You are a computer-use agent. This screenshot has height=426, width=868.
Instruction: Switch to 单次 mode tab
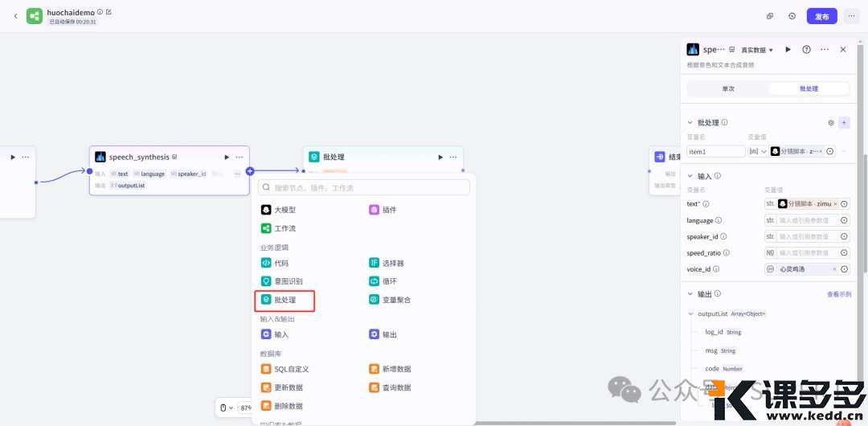click(x=727, y=88)
